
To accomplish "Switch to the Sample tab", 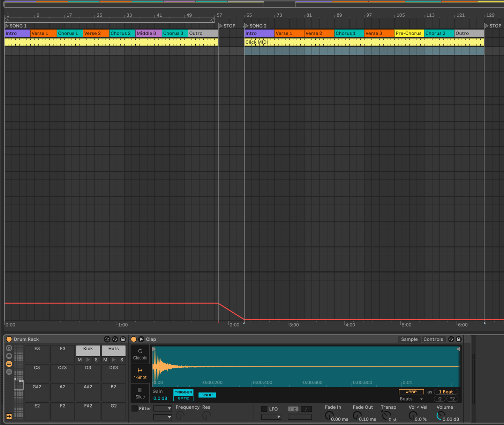I will 409,339.
